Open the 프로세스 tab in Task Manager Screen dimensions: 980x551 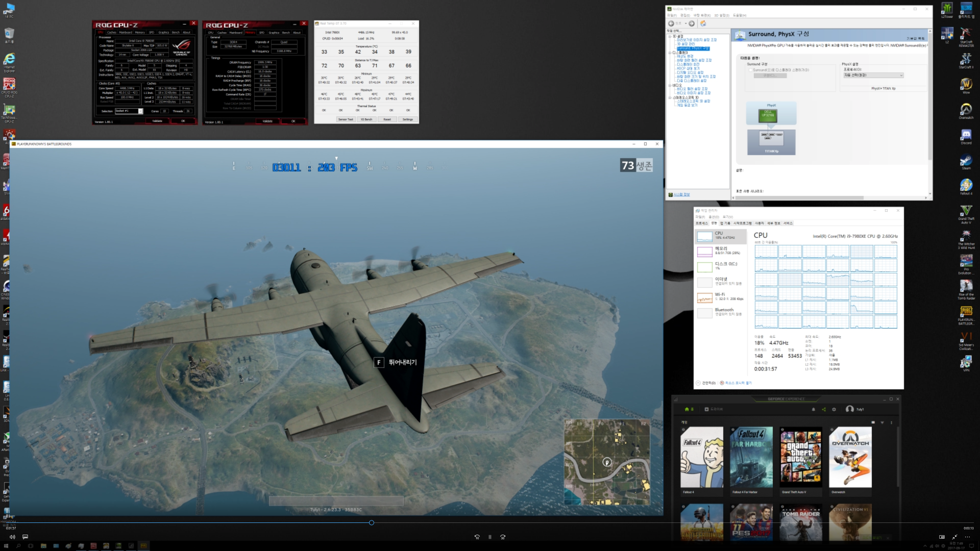click(x=702, y=223)
